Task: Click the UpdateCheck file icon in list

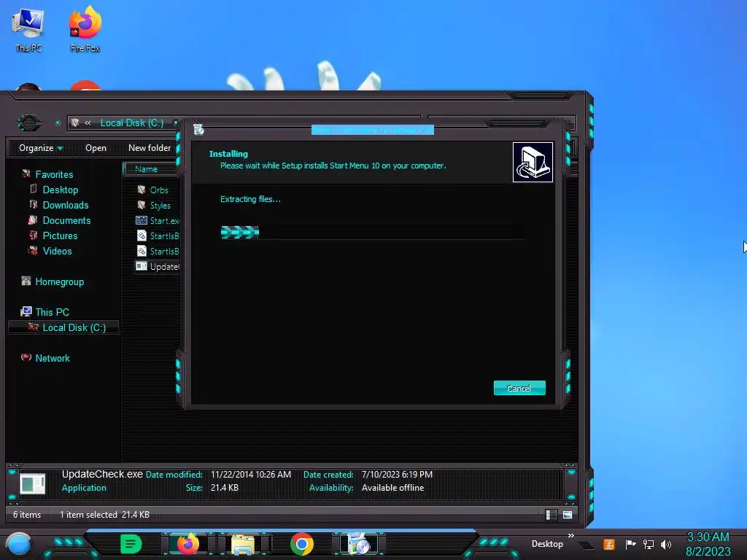Action: tap(142, 265)
